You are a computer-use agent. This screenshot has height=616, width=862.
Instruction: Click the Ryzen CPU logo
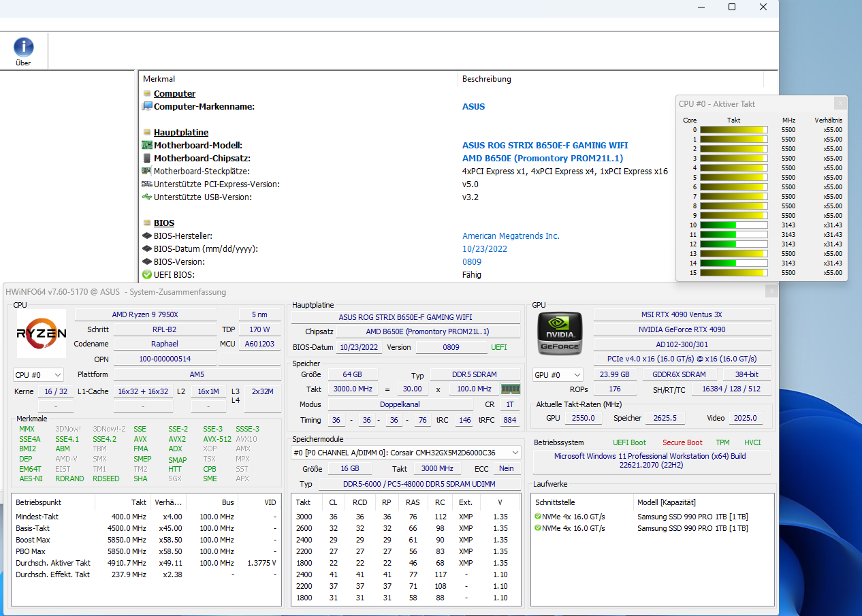(42, 334)
